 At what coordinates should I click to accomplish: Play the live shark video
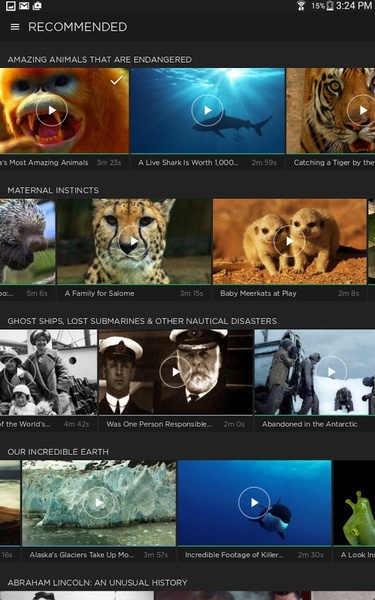(207, 111)
